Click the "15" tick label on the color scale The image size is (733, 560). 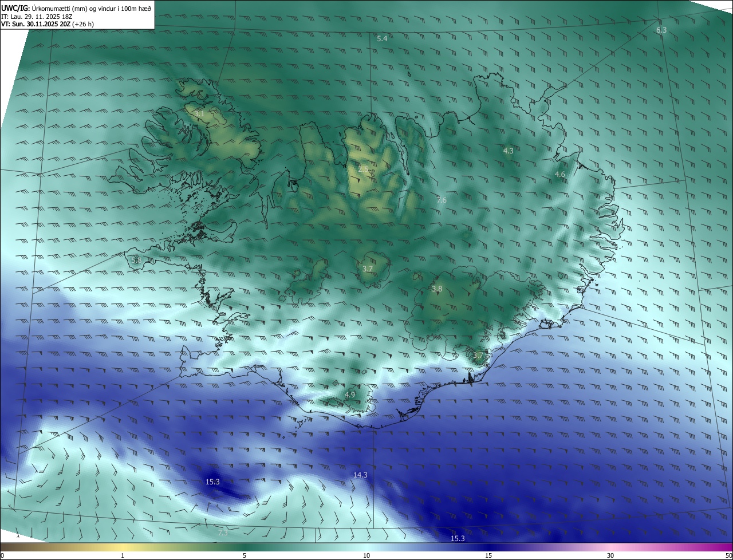click(488, 556)
